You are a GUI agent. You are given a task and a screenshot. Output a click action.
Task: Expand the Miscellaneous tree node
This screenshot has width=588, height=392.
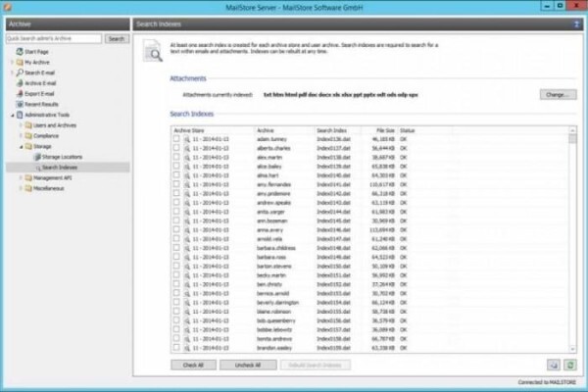tap(21, 188)
